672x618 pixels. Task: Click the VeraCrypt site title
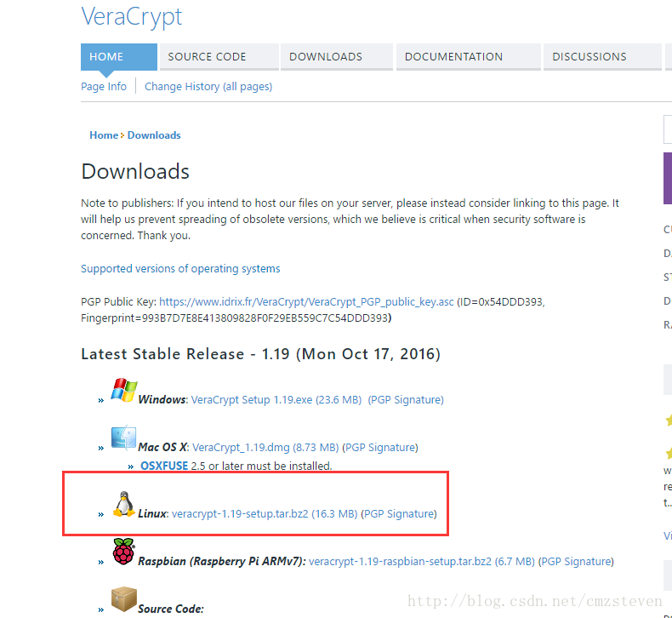pyautogui.click(x=132, y=17)
